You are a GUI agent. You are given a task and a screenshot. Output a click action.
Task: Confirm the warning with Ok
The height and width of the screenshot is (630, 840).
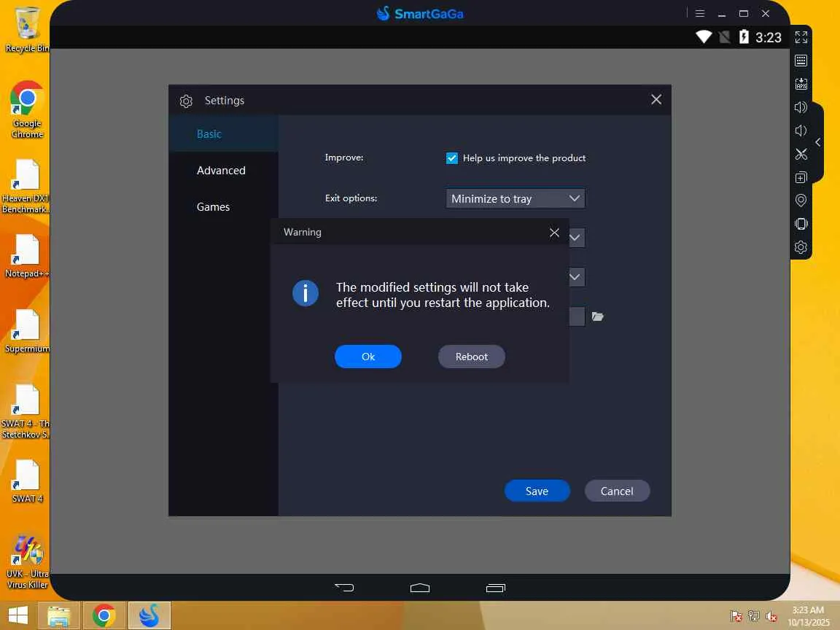click(368, 357)
